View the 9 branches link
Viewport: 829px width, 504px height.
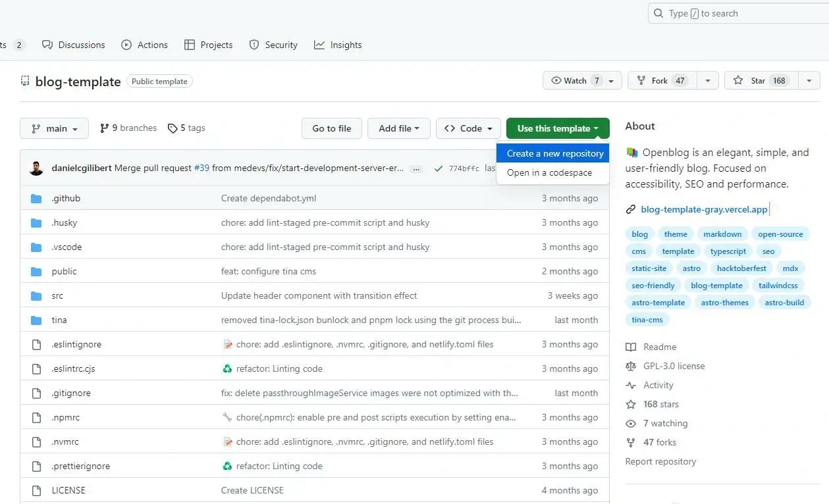point(128,128)
